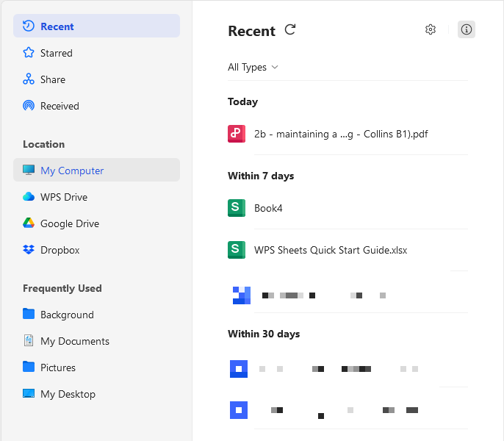Select My Computer location
The height and width of the screenshot is (441, 504).
pos(72,171)
